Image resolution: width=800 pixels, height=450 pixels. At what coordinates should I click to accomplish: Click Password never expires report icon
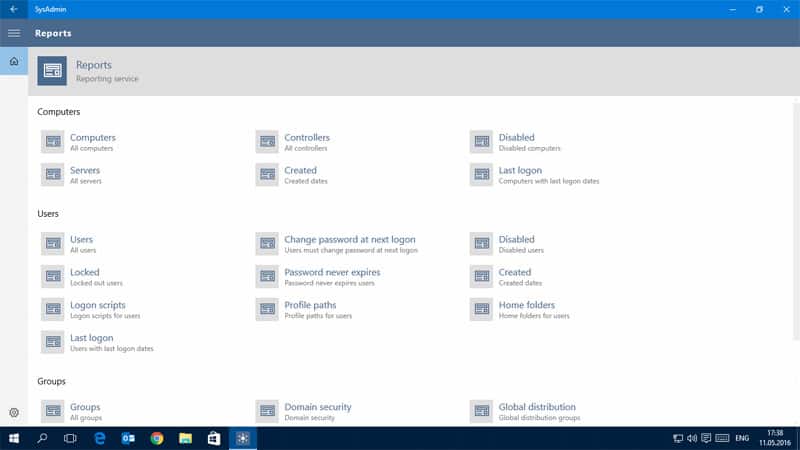point(267,276)
